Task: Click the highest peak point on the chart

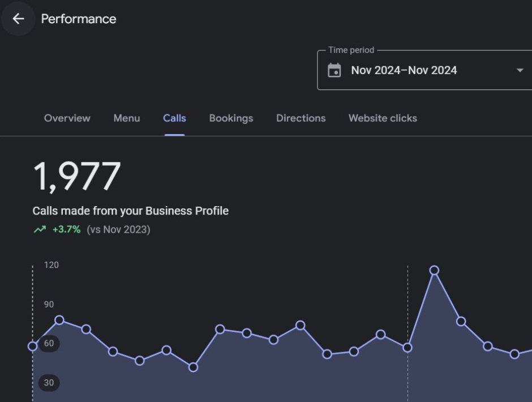Action: 434,271
